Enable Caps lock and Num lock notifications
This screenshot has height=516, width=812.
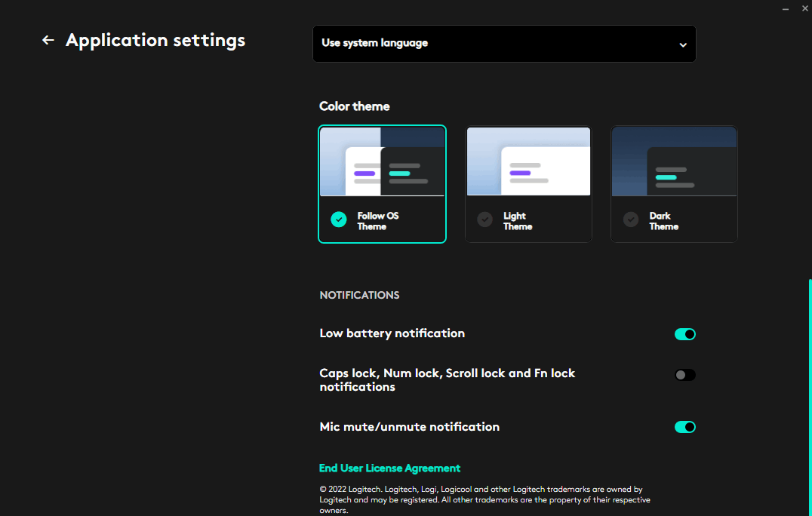point(684,374)
